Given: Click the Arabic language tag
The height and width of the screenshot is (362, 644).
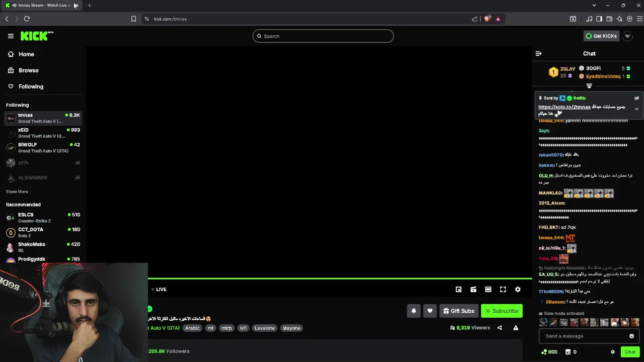Looking at the screenshot, I should tap(192, 328).
